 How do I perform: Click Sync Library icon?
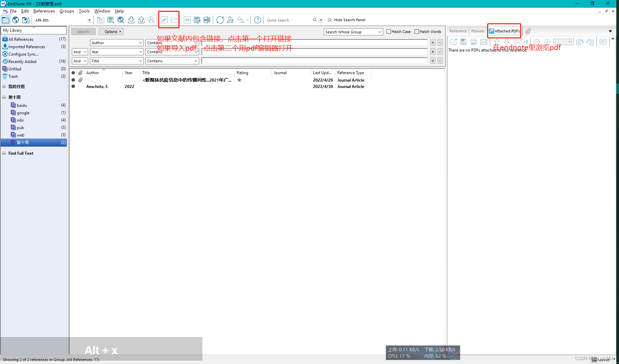point(220,20)
